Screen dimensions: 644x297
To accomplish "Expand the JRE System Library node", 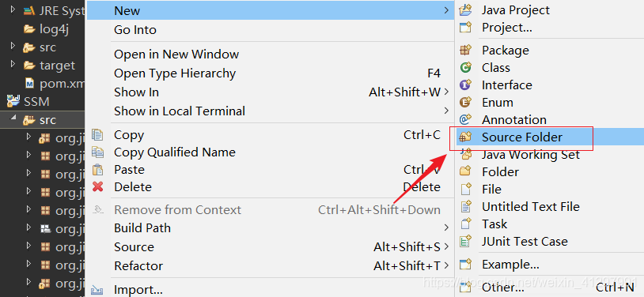I will [13, 10].
